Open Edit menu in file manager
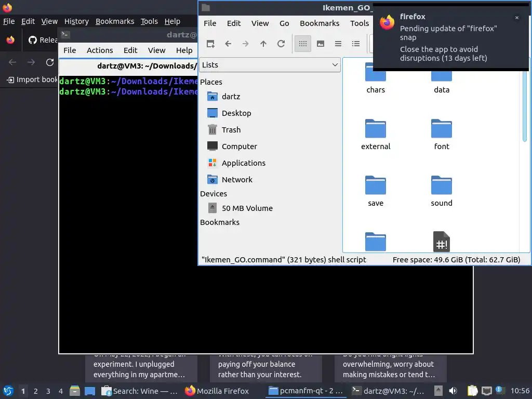Screen dimensions: 532x399 click(234, 23)
